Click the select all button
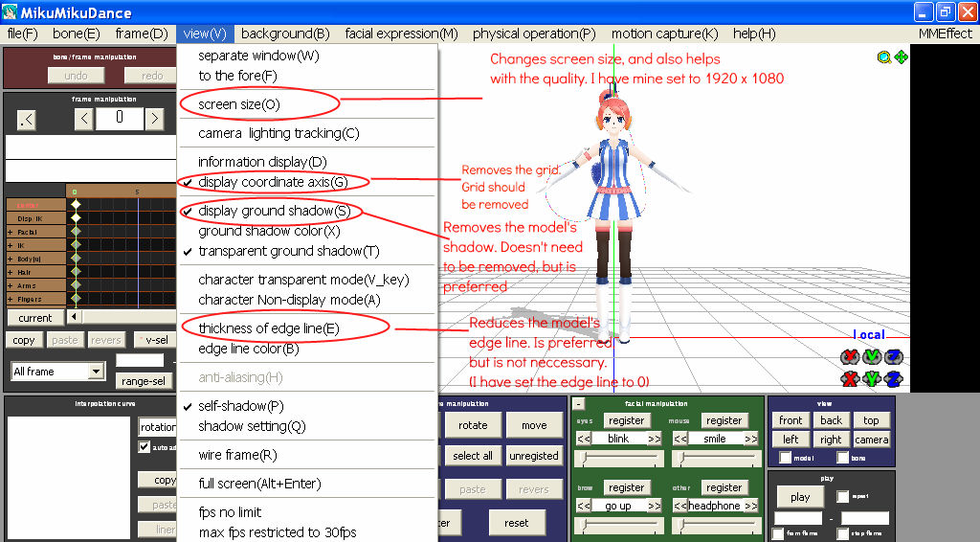Image resolution: width=980 pixels, height=542 pixels. point(473,456)
